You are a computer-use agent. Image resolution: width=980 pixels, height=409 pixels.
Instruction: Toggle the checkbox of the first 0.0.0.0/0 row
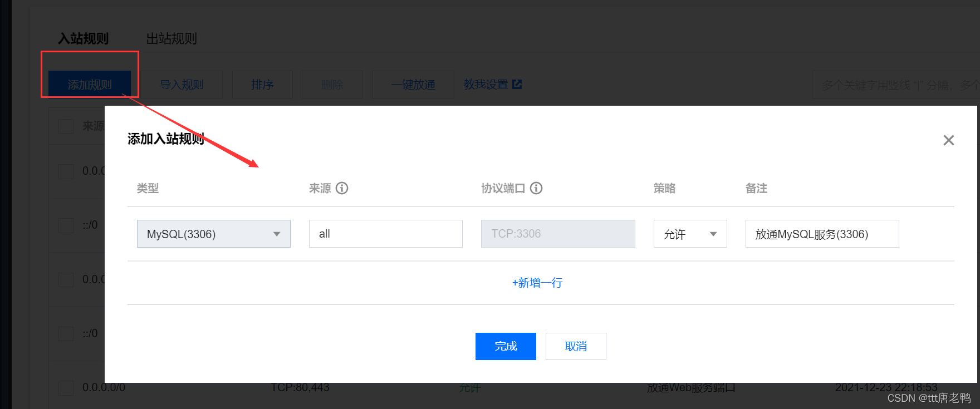66,171
